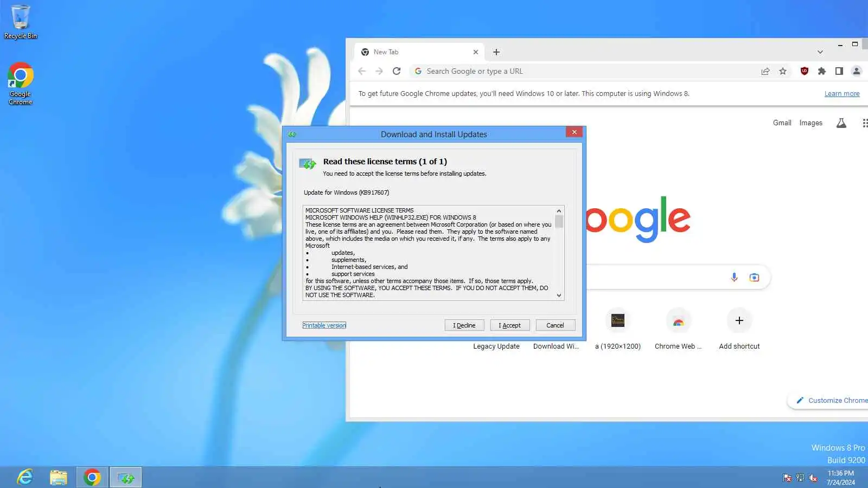The image size is (868, 488).
Task: Toggle Chrome side panel icon
Action: [839, 71]
